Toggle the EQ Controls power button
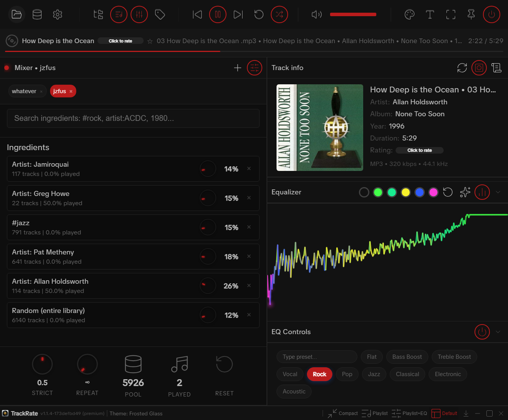This screenshot has height=420, width=508. tap(482, 332)
